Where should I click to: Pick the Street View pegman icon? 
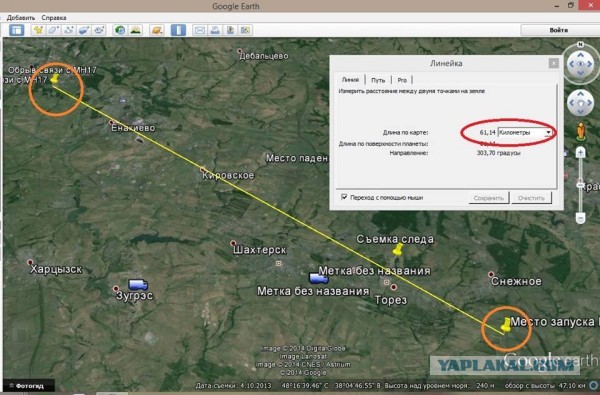[x=581, y=131]
